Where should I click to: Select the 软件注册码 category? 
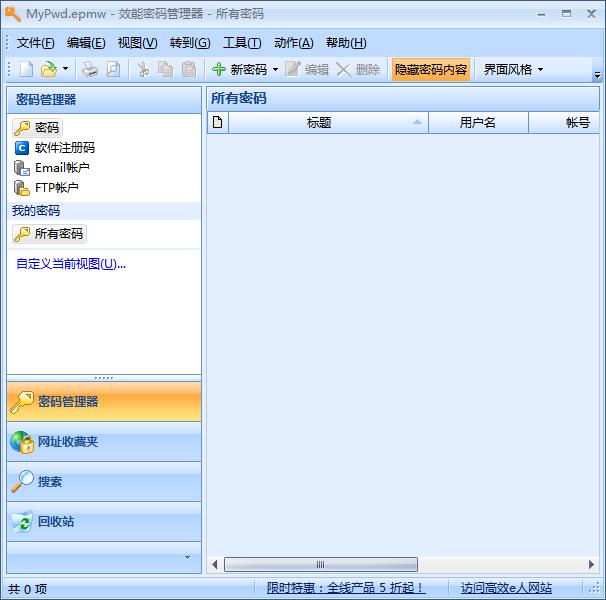[55, 148]
